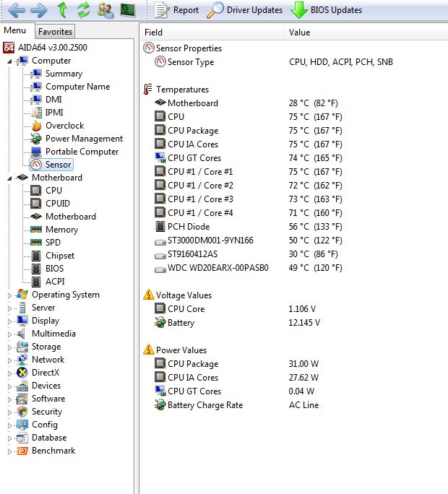Expand the Display node

[x=9, y=321]
